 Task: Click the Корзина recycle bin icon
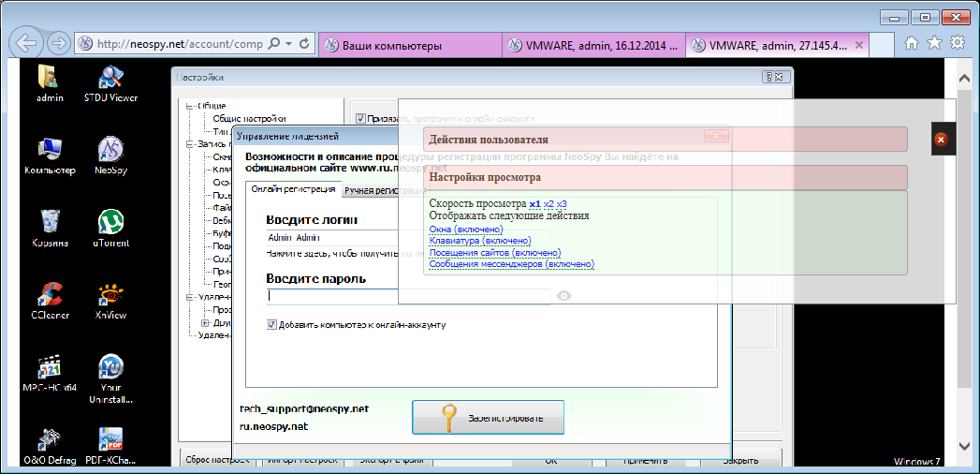(x=50, y=229)
